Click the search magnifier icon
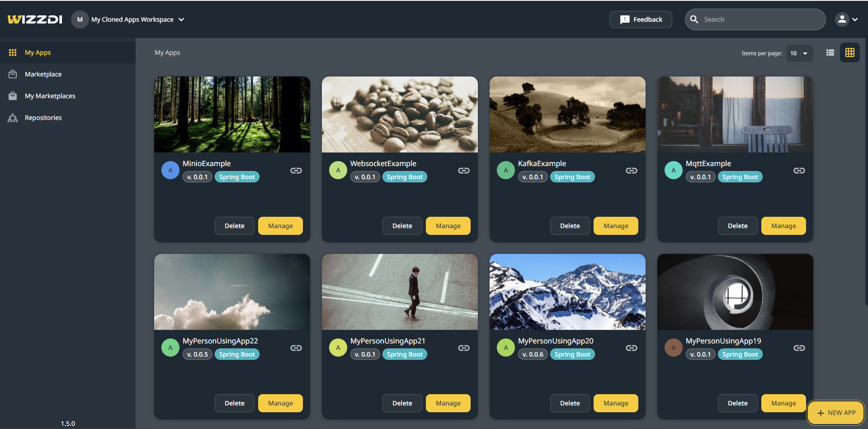868x429 pixels. [x=694, y=19]
